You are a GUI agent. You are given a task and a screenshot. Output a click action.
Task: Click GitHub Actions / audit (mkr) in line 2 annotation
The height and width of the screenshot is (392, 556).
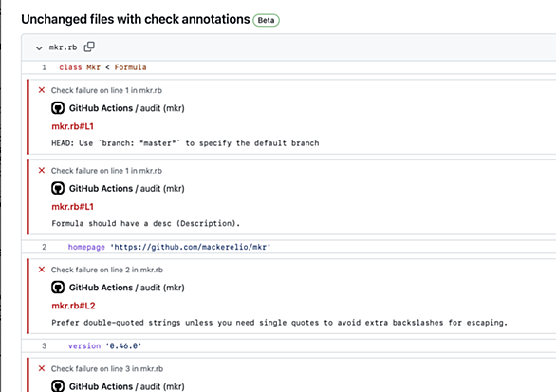coord(126,288)
